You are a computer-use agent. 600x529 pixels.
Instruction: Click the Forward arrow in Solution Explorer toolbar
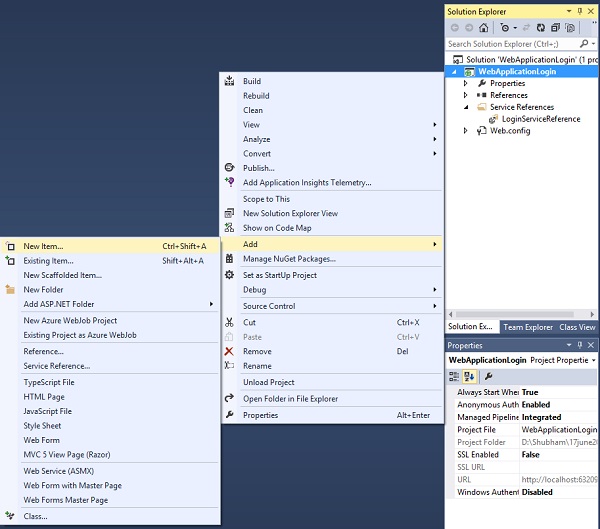tap(469, 28)
